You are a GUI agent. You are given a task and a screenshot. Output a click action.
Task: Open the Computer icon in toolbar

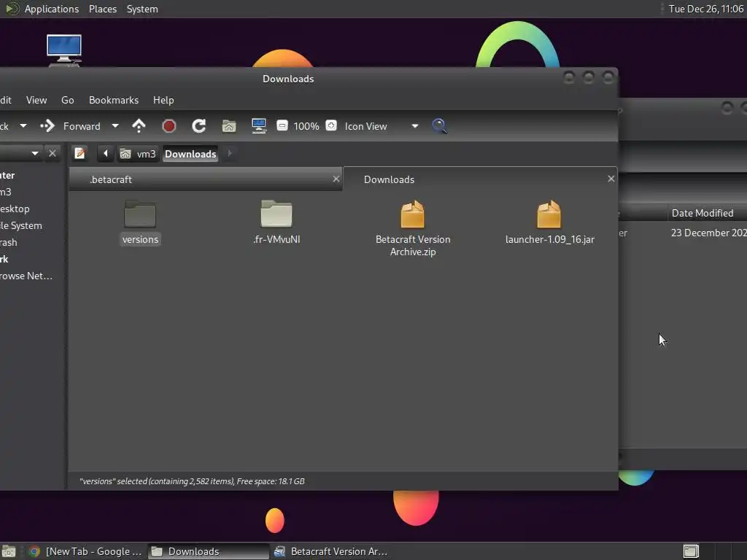[259, 126]
